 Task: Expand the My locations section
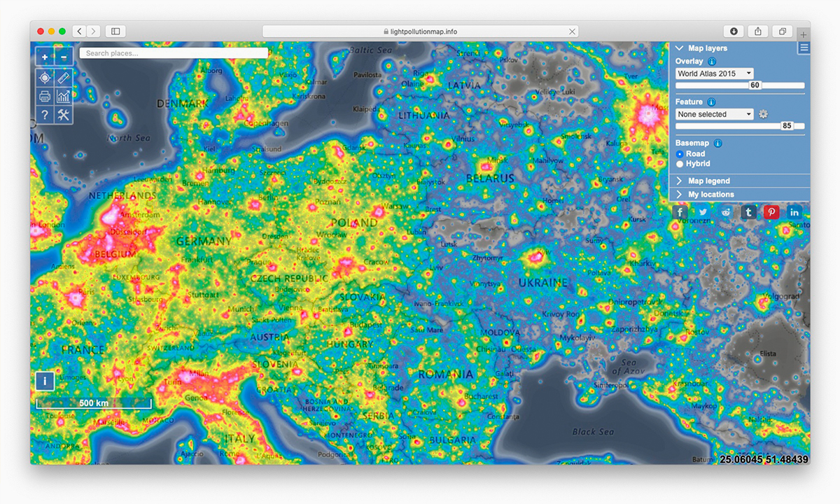(x=710, y=195)
